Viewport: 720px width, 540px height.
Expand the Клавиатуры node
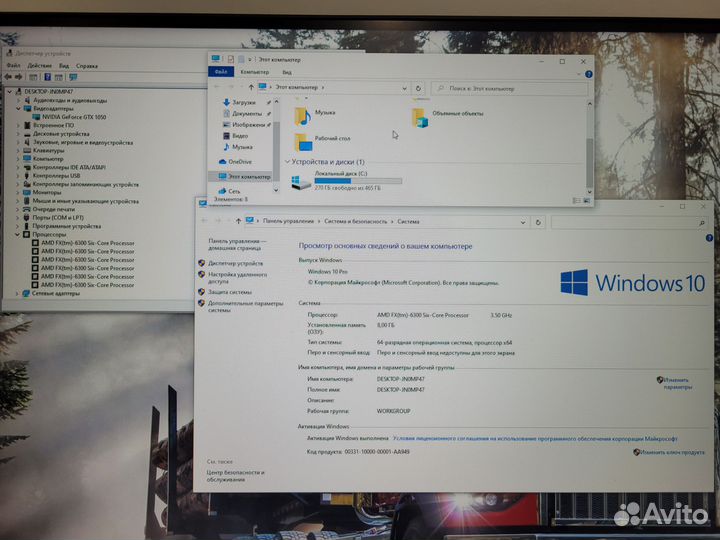pos(18,150)
